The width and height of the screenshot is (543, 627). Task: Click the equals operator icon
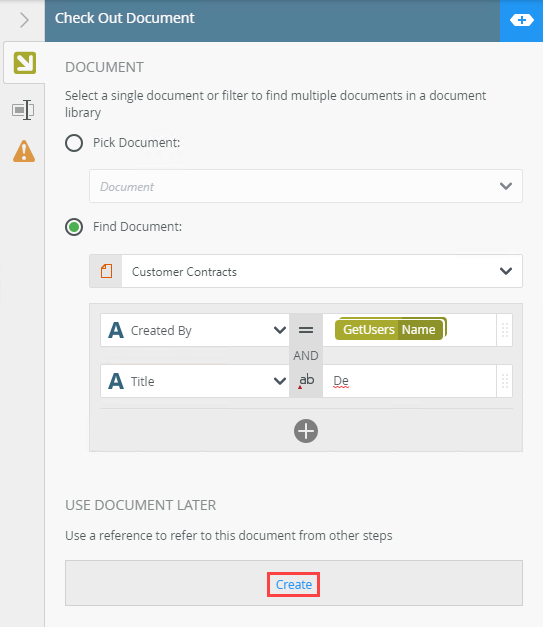[x=306, y=330]
